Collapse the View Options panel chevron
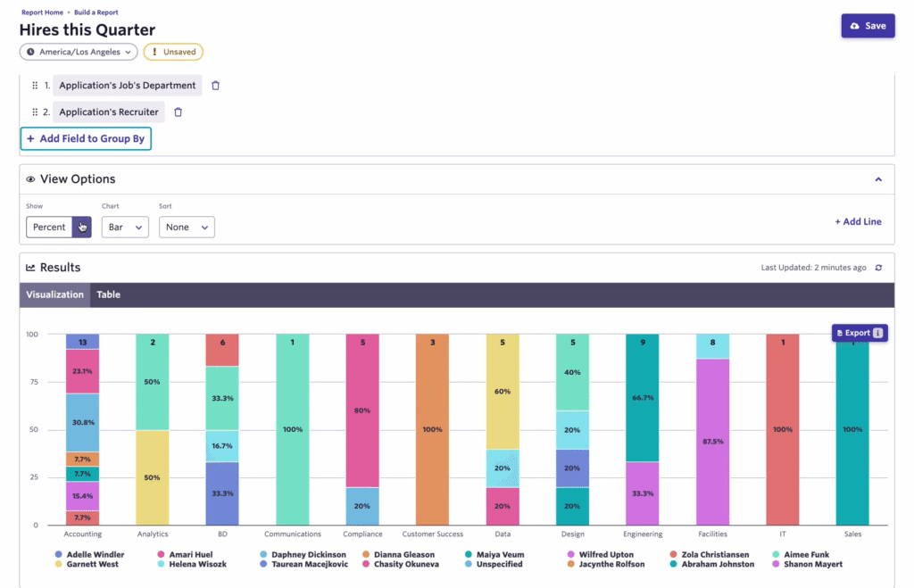The width and height of the screenshot is (914, 588). (x=878, y=179)
